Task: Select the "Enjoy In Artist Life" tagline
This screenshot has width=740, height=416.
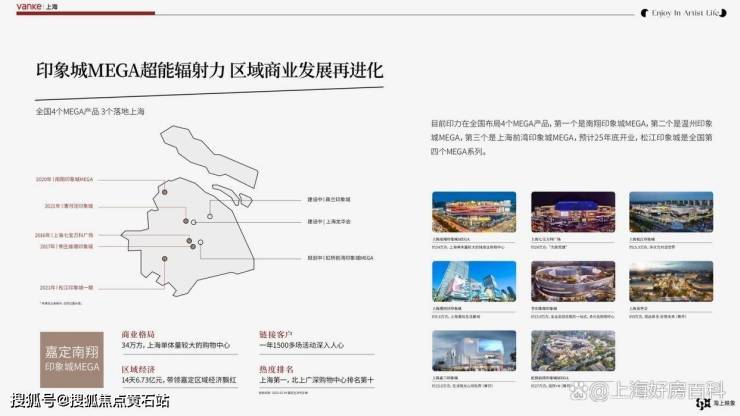Action: (x=685, y=13)
